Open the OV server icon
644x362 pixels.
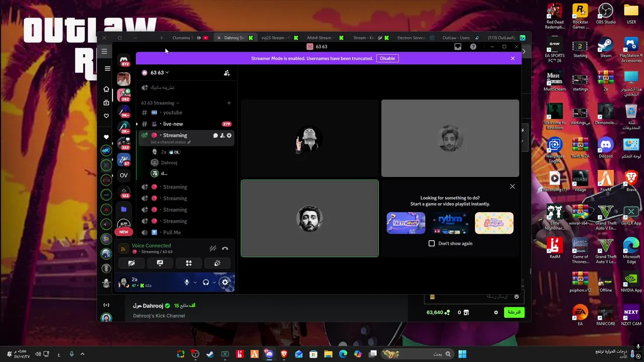pos(124,175)
